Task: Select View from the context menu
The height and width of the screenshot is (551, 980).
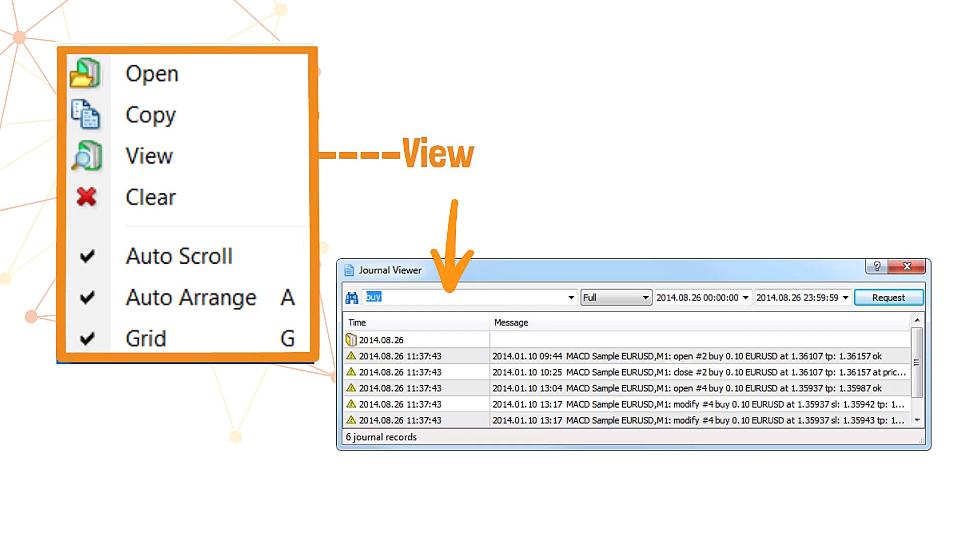Action: pos(149,156)
